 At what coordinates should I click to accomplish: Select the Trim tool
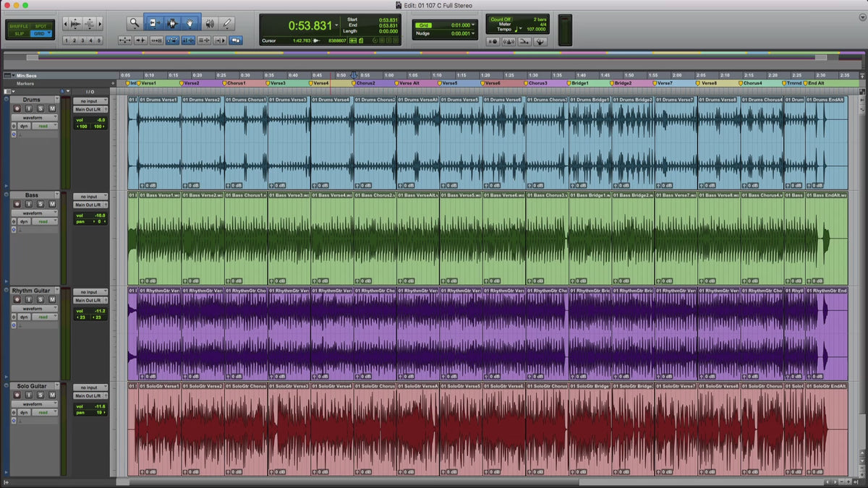[x=153, y=23]
